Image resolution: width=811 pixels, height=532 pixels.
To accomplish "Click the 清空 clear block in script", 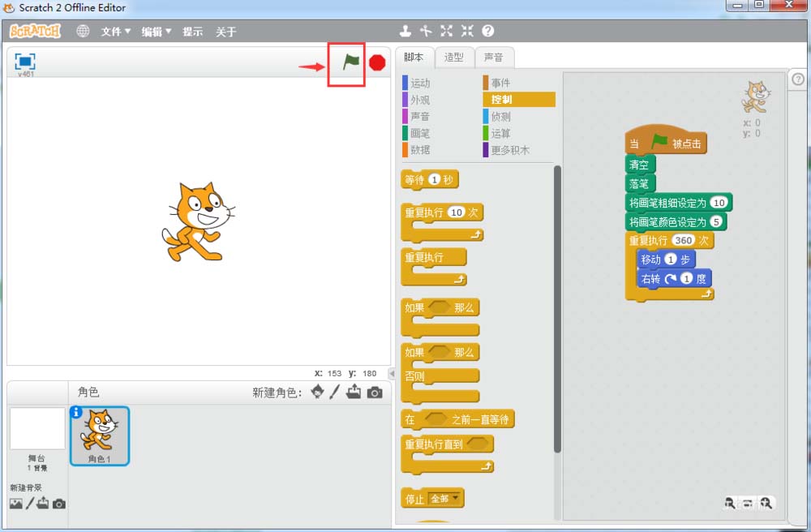I will click(x=641, y=165).
